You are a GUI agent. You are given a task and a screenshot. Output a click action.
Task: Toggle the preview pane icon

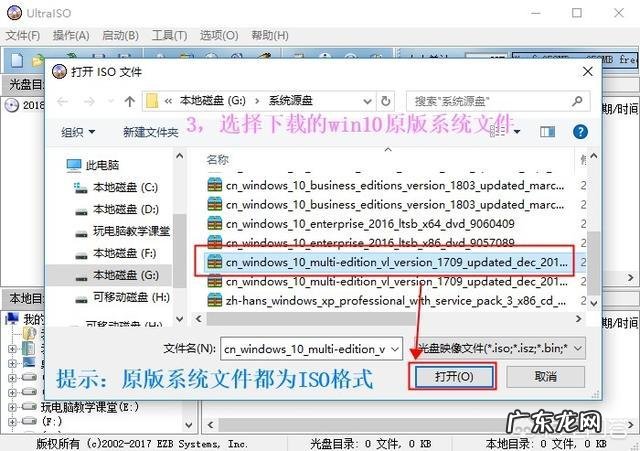547,131
